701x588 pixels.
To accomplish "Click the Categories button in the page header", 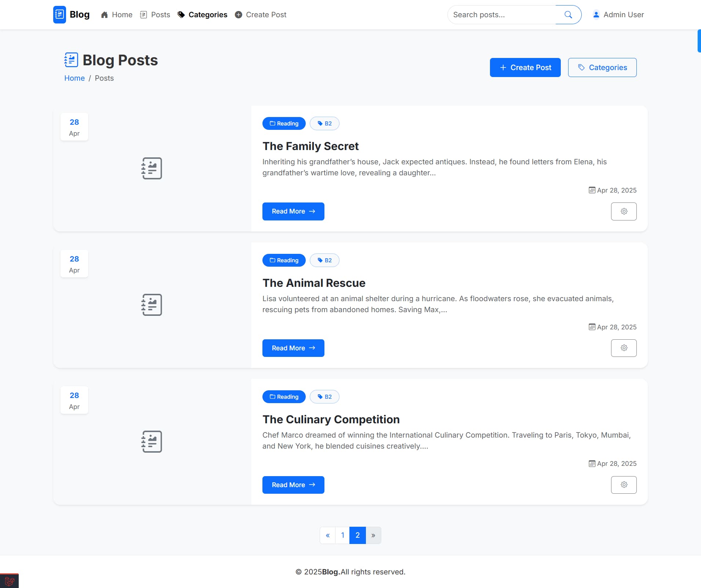I will (602, 67).
